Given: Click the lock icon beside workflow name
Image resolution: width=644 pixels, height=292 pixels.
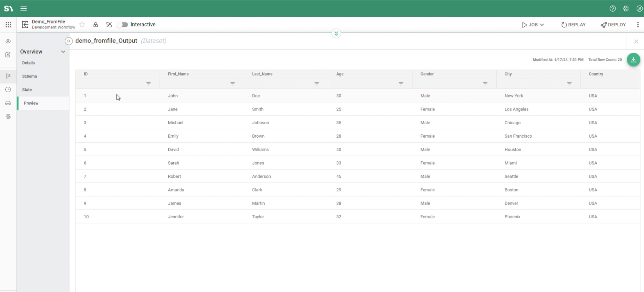Looking at the screenshot, I should point(95,25).
